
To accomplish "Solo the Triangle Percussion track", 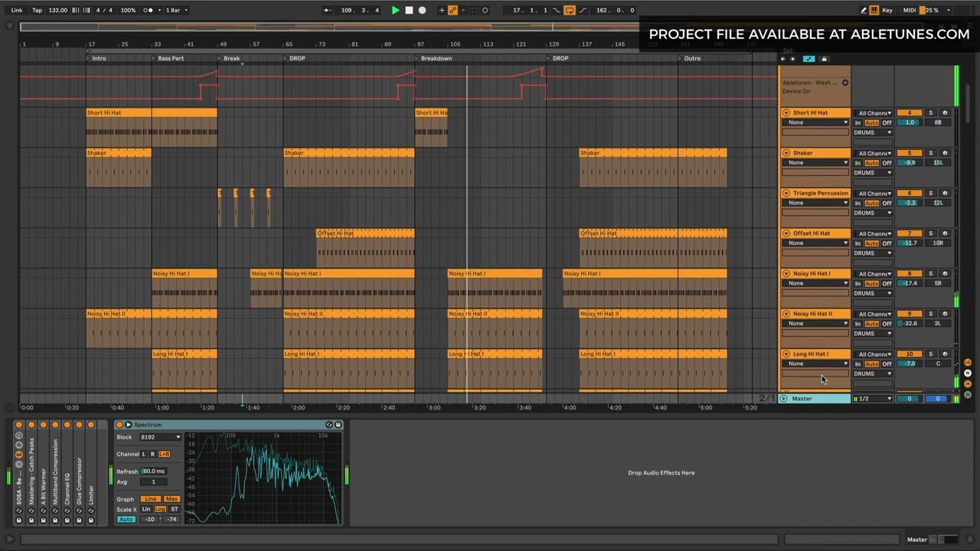I will click(x=931, y=193).
